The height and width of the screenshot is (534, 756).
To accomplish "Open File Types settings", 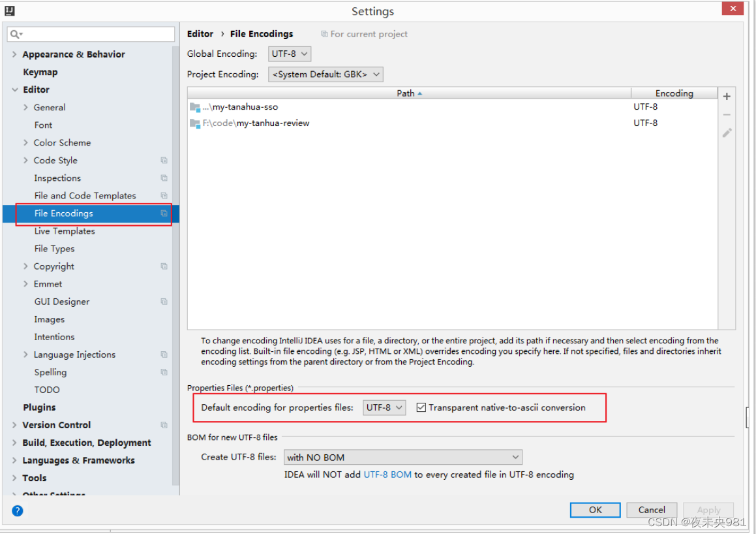I will [55, 249].
